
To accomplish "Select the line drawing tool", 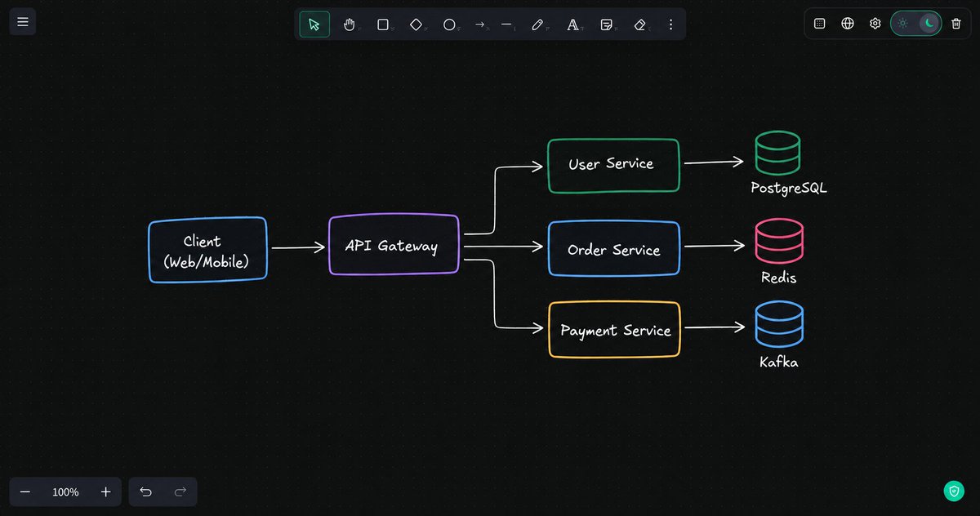I will tap(506, 24).
